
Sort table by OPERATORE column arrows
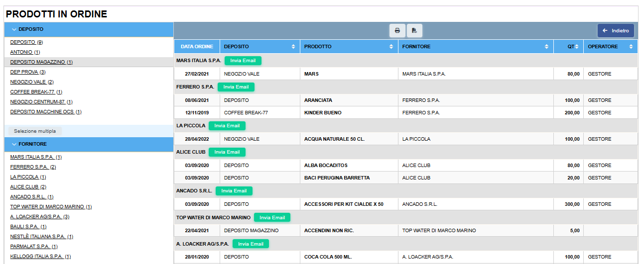632,47
